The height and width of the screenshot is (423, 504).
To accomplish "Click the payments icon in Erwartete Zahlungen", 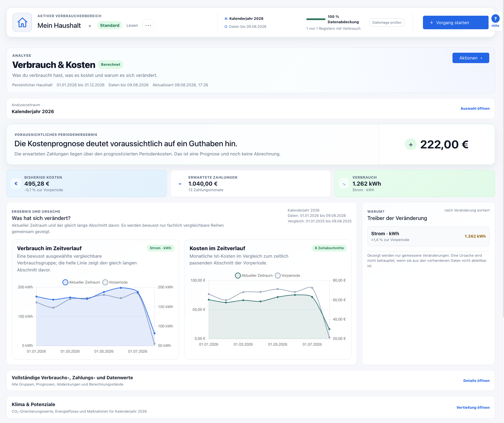I will point(180,184).
